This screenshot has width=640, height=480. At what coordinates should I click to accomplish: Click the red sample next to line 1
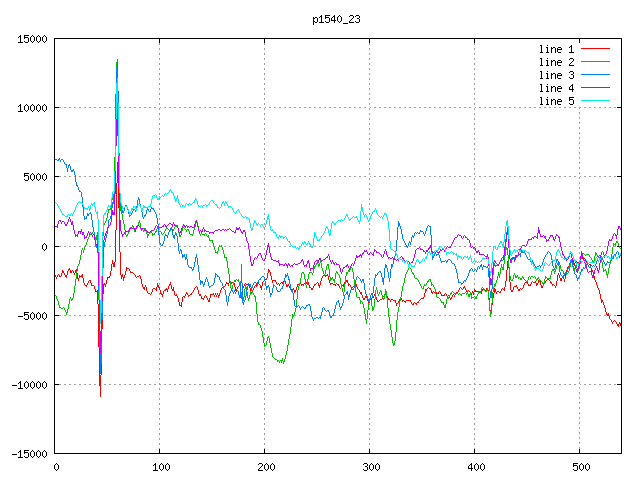click(x=596, y=49)
